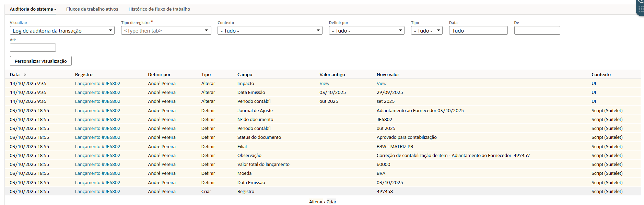Open Lançamento #JE6802 in Journal de Ajuste row
The width and height of the screenshot is (644, 205).
(97, 110)
